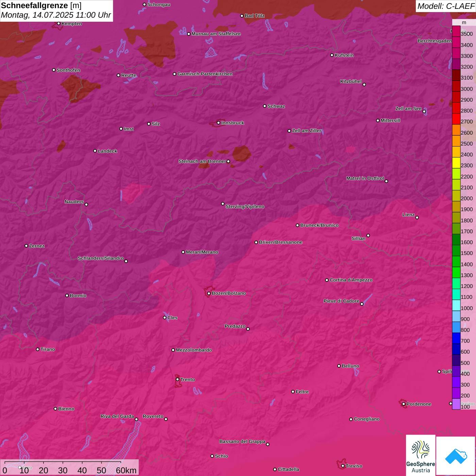Click the Treviso city marker
This screenshot has height=476, width=476.
pos(343,466)
